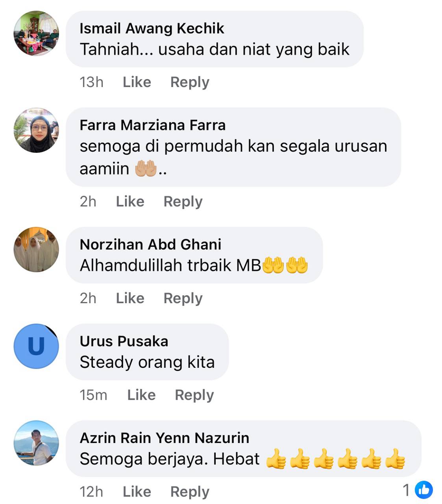Open the name link Ismail Awang Kechik
Screen dimensions: 442x504
click(152, 28)
